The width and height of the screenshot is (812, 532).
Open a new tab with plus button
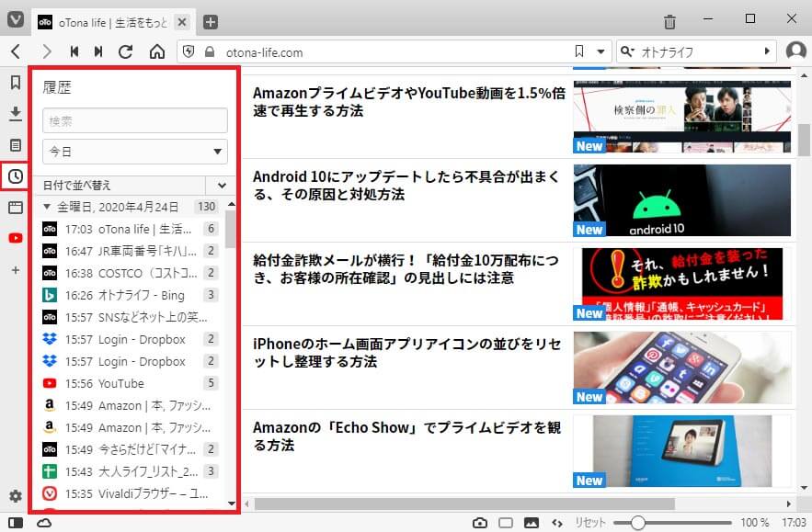coord(211,22)
